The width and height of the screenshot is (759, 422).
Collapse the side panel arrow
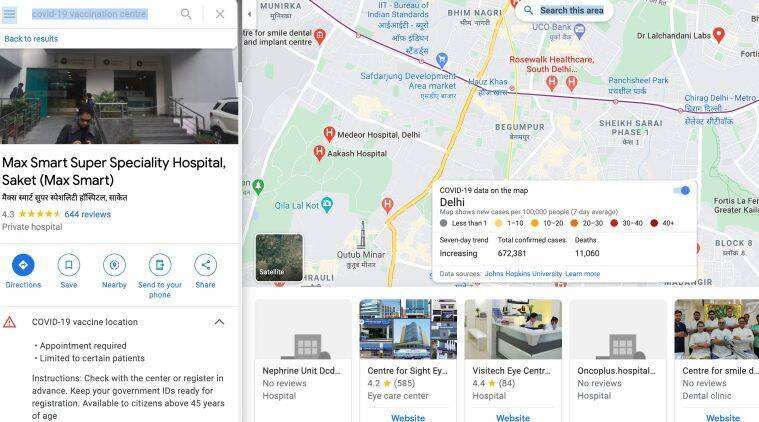249,14
